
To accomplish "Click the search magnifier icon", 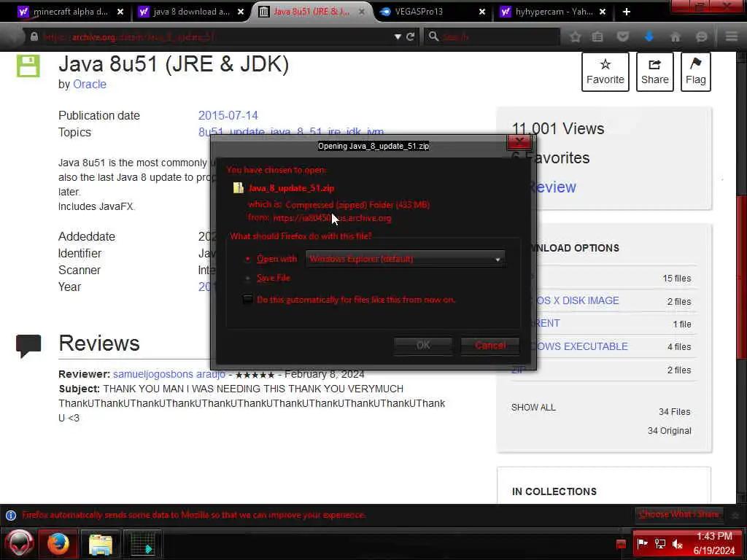I will 433,36.
